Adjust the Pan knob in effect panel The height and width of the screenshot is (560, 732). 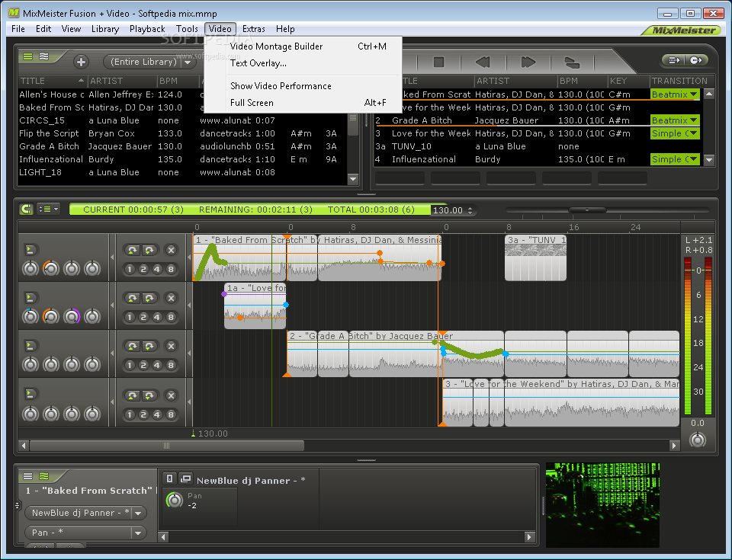click(175, 501)
